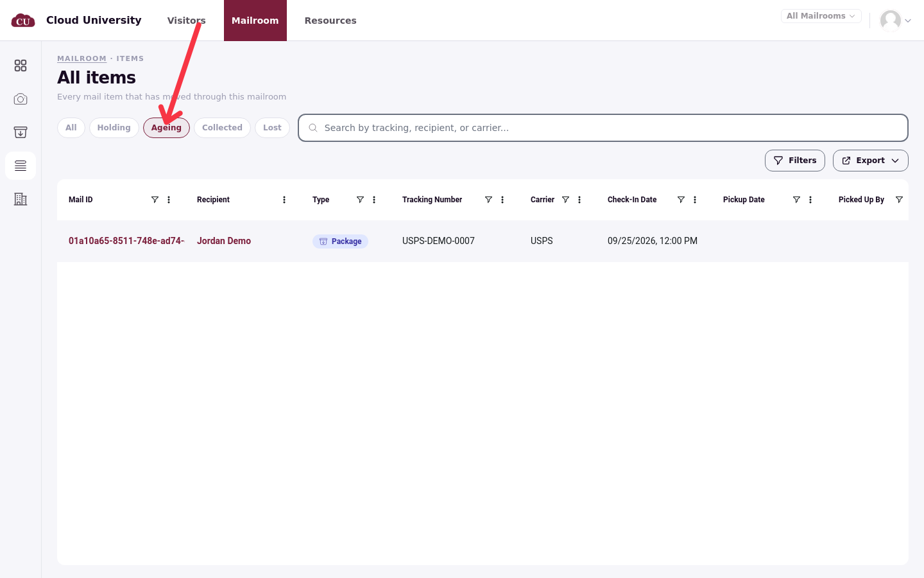Image resolution: width=924 pixels, height=578 pixels.
Task: Open the Pickup Date column options menu
Action: tap(810, 200)
